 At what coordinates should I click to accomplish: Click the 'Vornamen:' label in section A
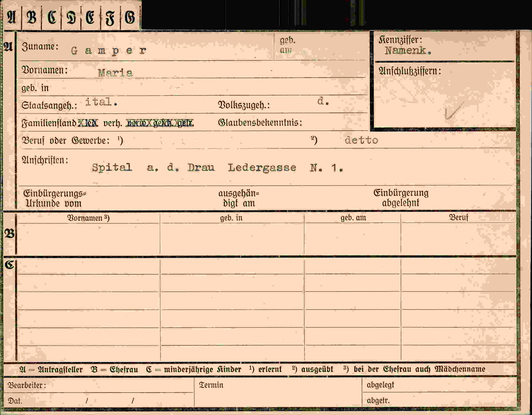(x=44, y=70)
